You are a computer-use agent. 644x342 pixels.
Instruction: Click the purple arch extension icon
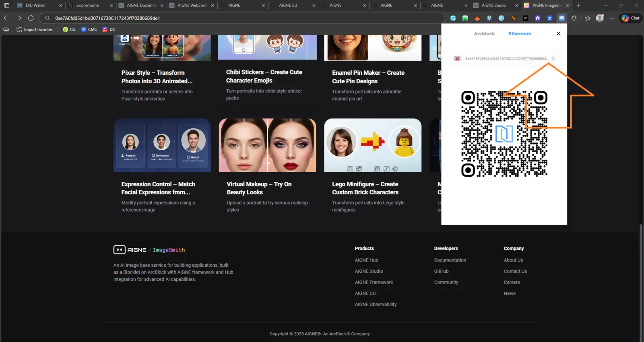[537, 18]
